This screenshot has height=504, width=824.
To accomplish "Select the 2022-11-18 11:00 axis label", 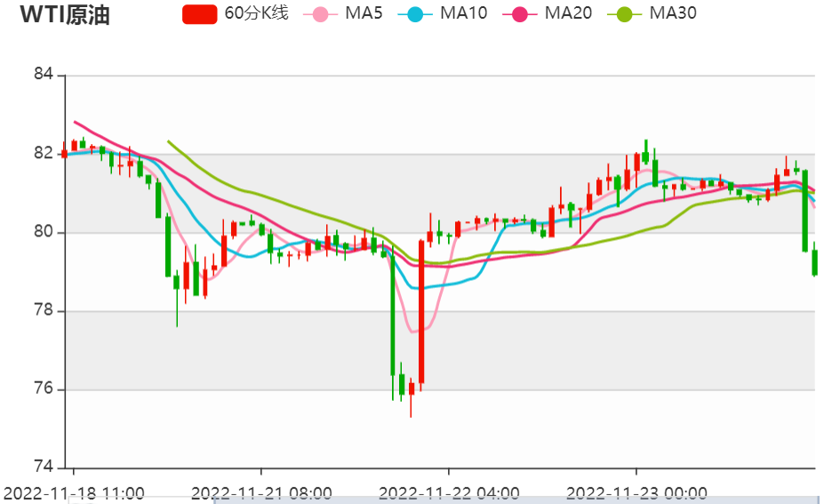I will pos(75,492).
